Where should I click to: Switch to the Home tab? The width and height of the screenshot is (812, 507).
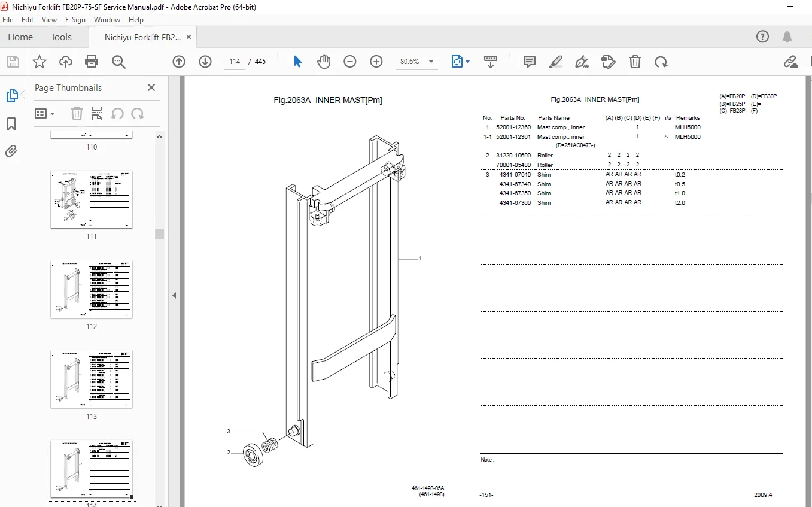20,37
